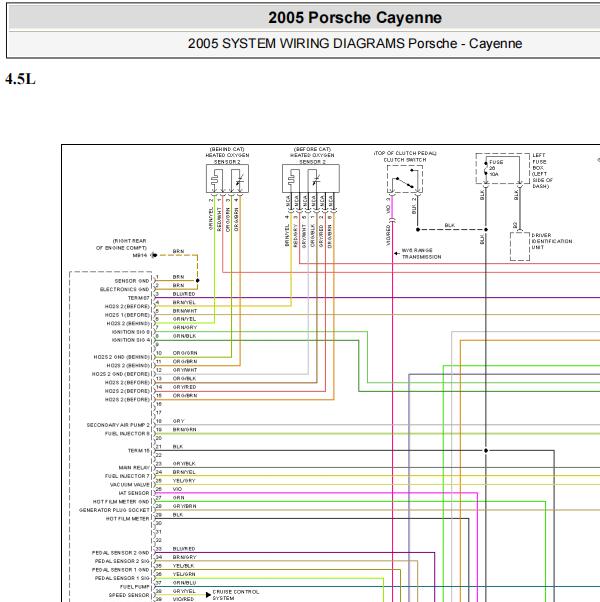Click the "GRN/GRY" wire color at pin 7
This screenshot has width=600, height=602.
coord(185,327)
